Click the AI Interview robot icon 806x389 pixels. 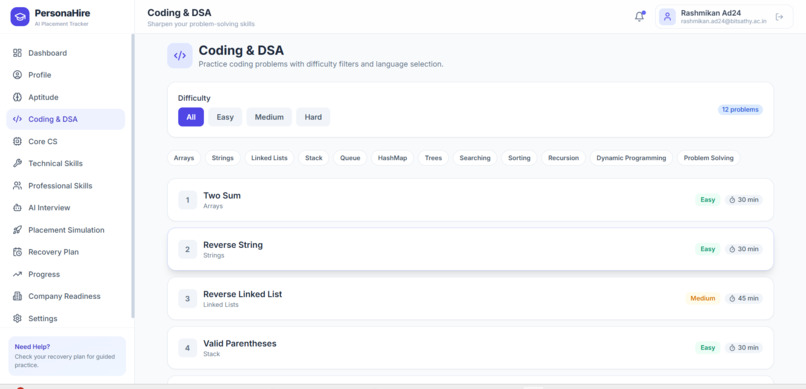17,208
